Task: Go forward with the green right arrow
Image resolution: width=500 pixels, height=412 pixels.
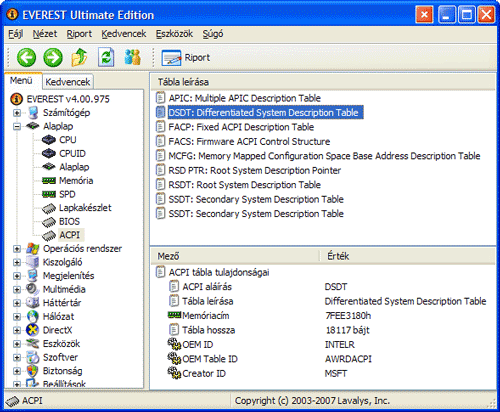Action: click(53, 57)
